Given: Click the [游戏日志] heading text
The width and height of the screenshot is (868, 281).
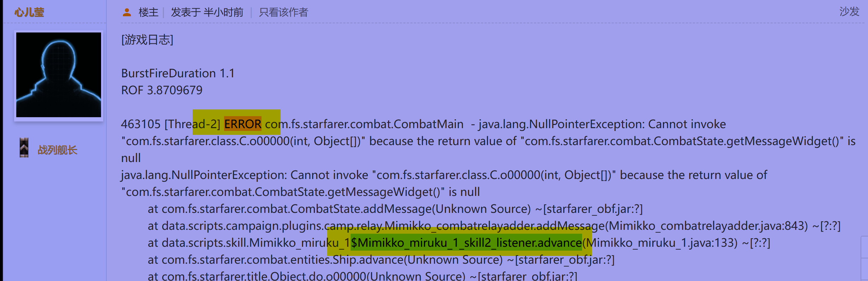Looking at the screenshot, I should click(x=147, y=40).
